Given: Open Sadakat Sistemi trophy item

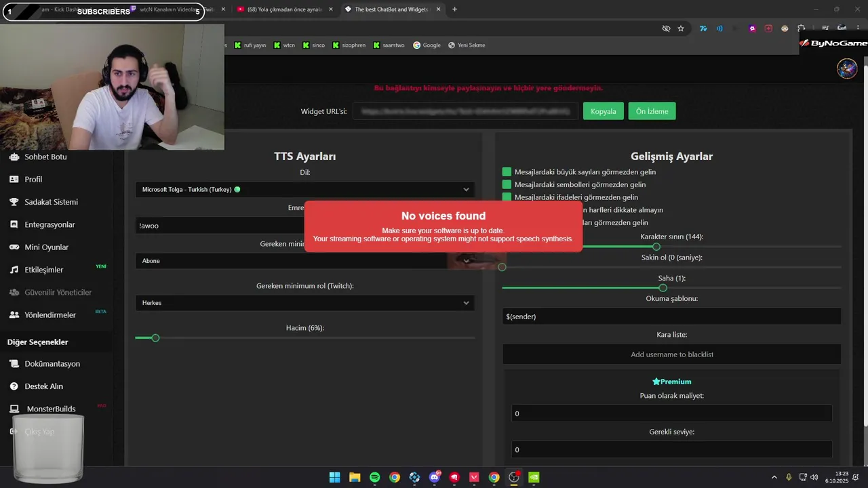Looking at the screenshot, I should [x=43, y=202].
